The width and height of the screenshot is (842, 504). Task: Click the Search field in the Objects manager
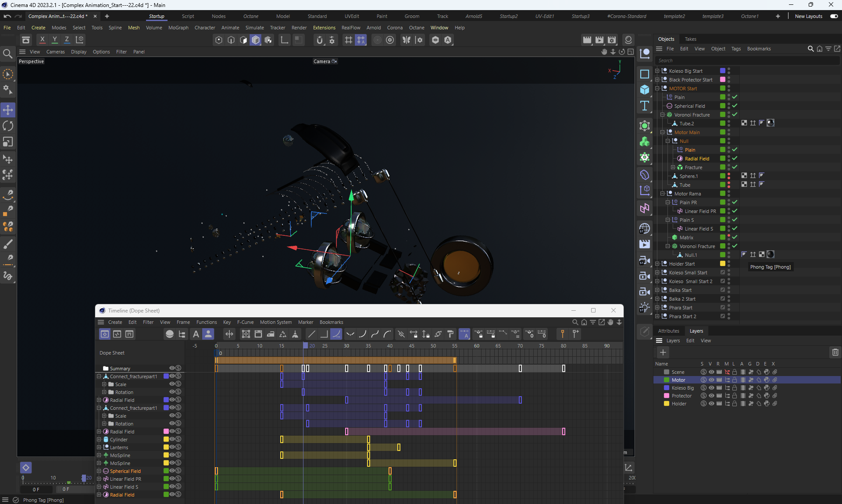click(746, 60)
